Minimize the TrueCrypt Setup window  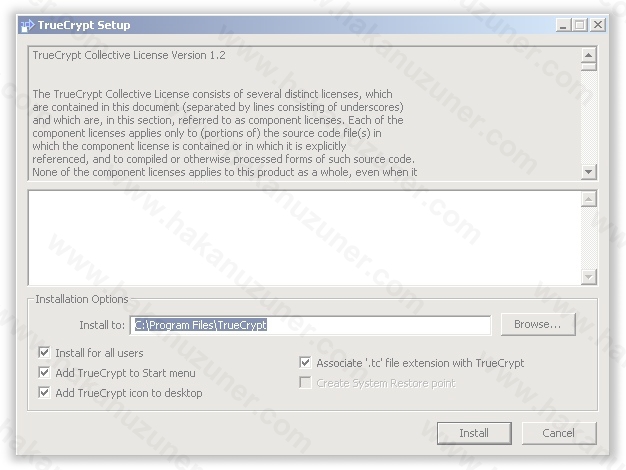(565, 25)
